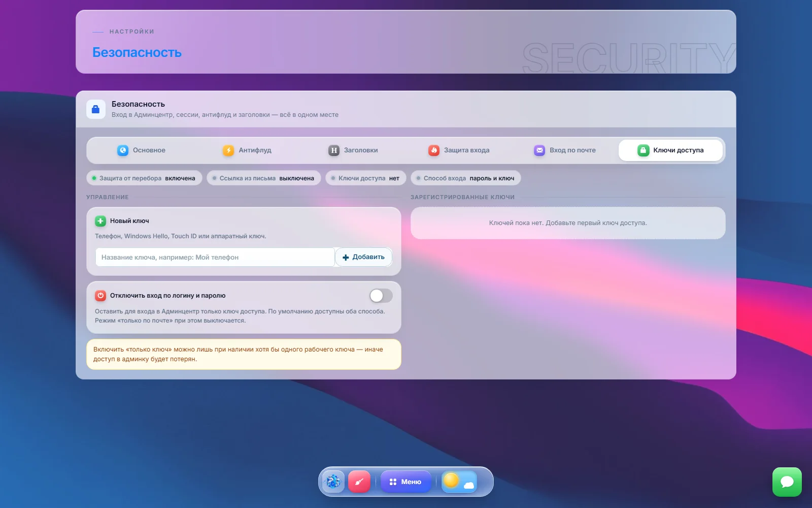The height and width of the screenshot is (508, 812).
Task: Click the green plus icon of Новый ключ
Action: (x=100, y=221)
